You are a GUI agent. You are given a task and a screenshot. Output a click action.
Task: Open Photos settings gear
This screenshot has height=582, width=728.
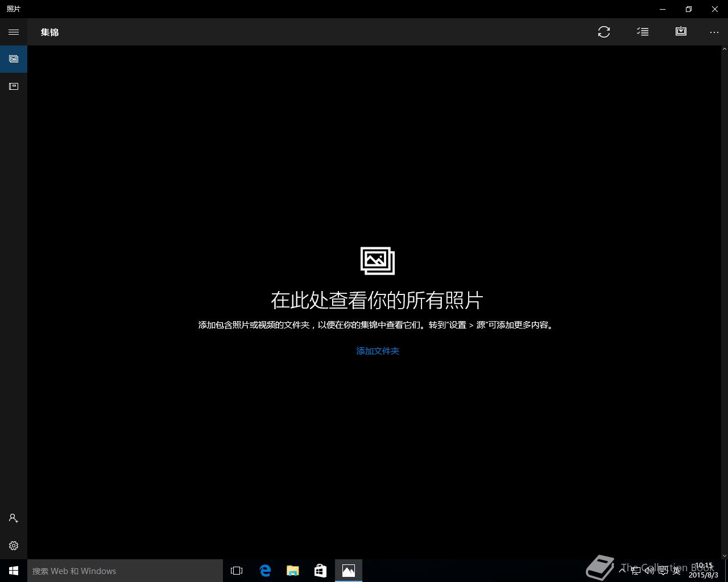click(x=14, y=546)
